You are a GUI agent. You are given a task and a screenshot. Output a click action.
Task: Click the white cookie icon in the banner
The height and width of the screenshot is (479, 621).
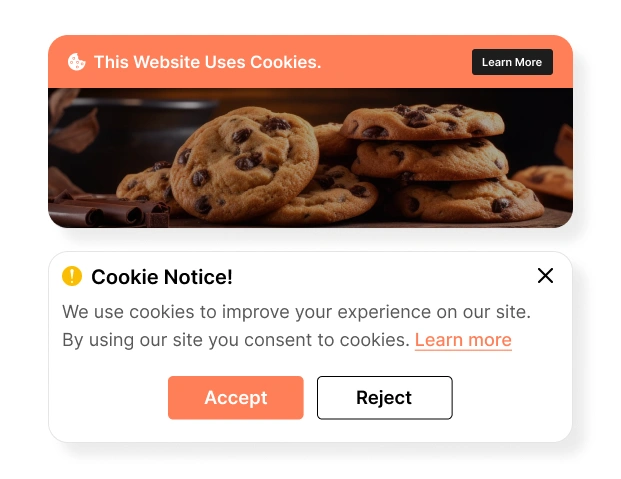tap(76, 62)
